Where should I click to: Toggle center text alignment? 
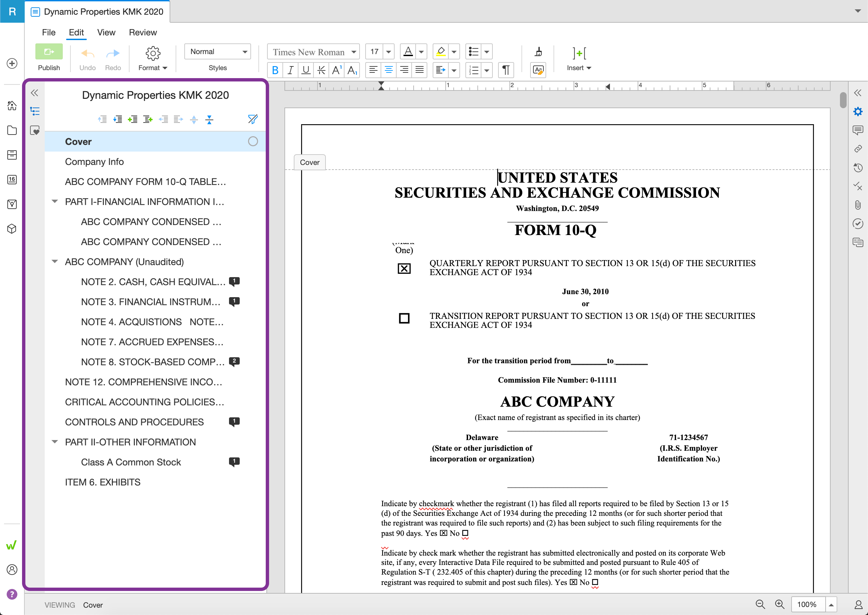click(389, 70)
